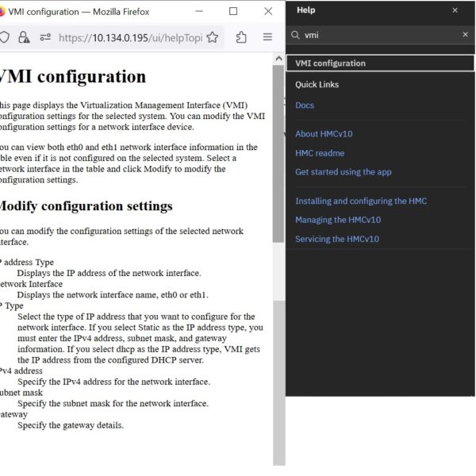Open the Firefox hamburger application menu

[x=267, y=37]
